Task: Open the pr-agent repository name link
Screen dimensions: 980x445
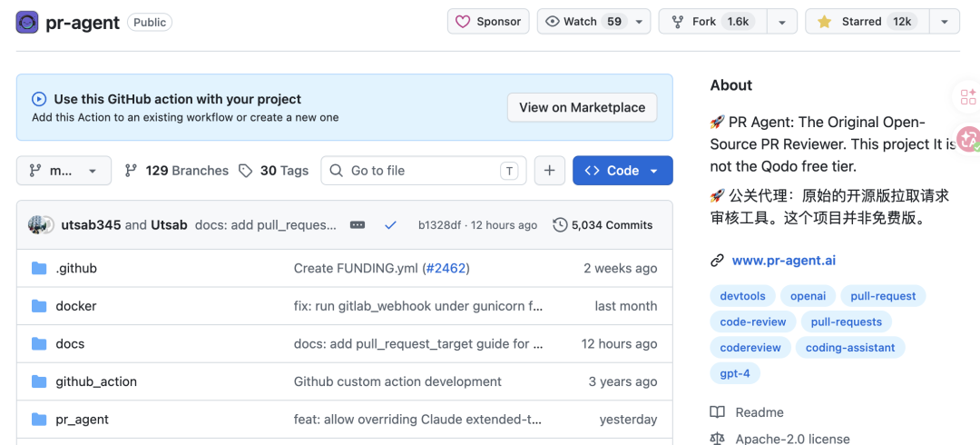Action: point(83,23)
